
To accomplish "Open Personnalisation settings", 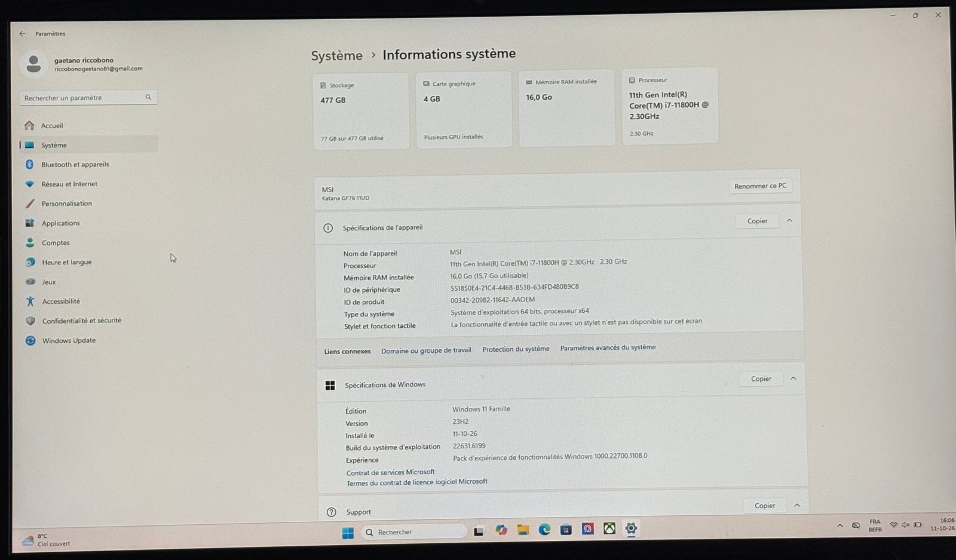I will (88, 204).
